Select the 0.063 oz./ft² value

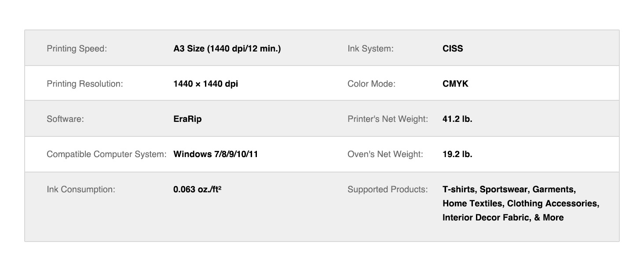[x=197, y=189]
